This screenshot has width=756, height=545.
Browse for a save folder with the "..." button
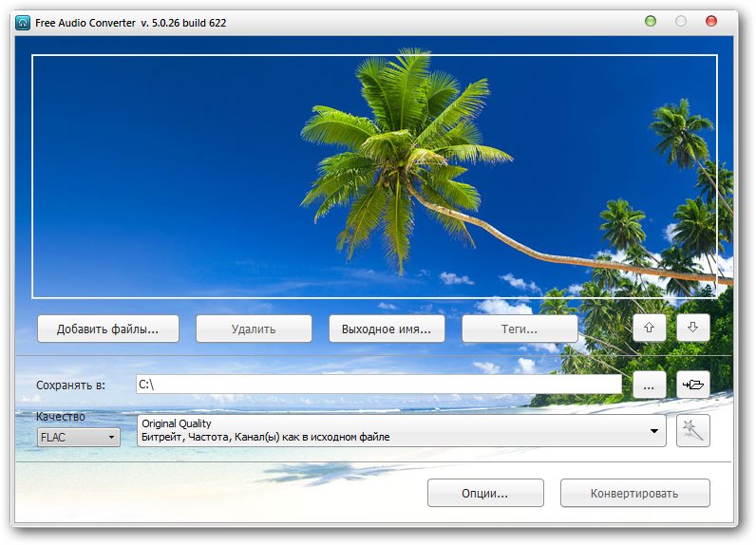point(649,385)
